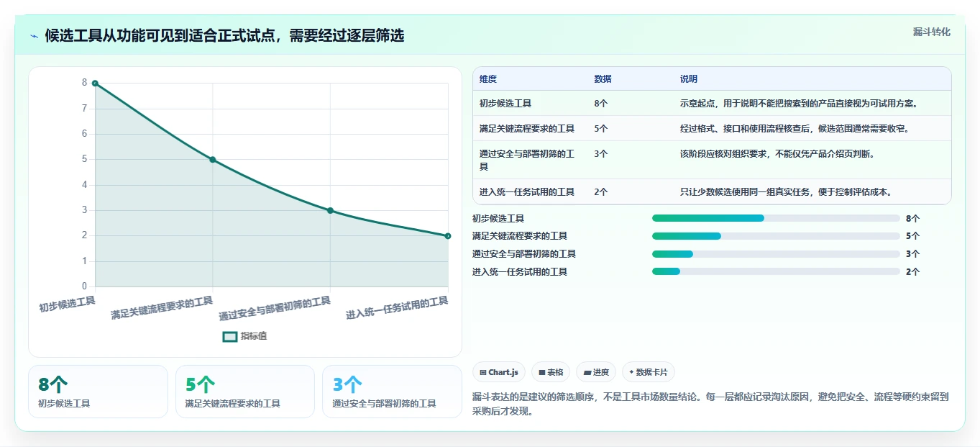Toggle the 指标值 legend item
The width and height of the screenshot is (980, 447).
tap(244, 336)
